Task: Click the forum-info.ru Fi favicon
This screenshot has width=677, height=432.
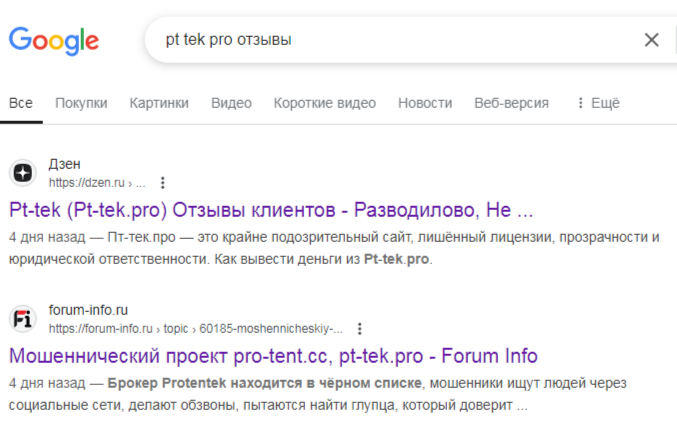Action: [23, 319]
